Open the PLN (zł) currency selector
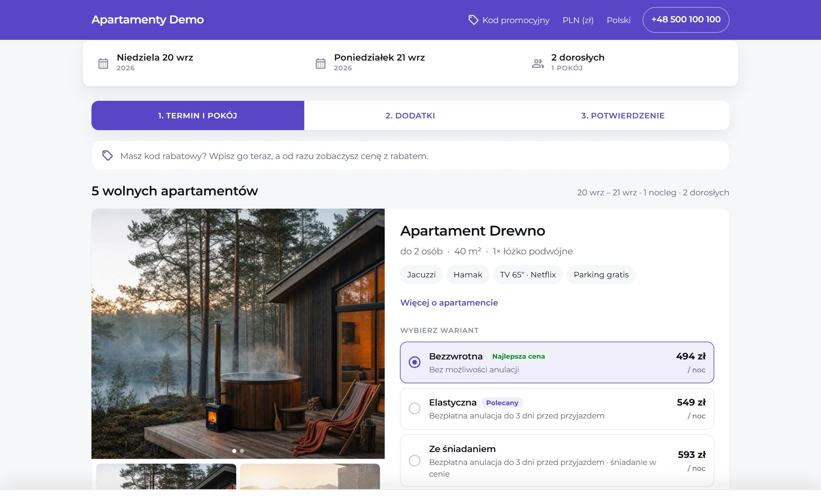 coord(578,20)
